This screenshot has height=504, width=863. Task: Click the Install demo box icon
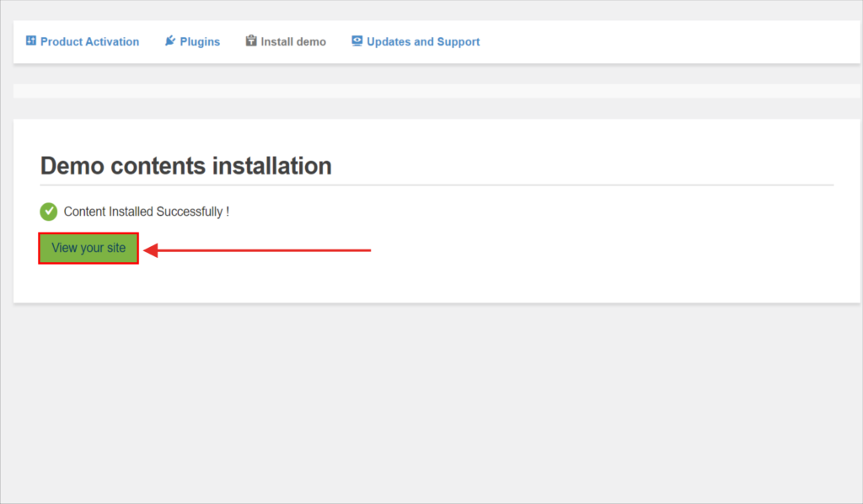[x=251, y=40]
